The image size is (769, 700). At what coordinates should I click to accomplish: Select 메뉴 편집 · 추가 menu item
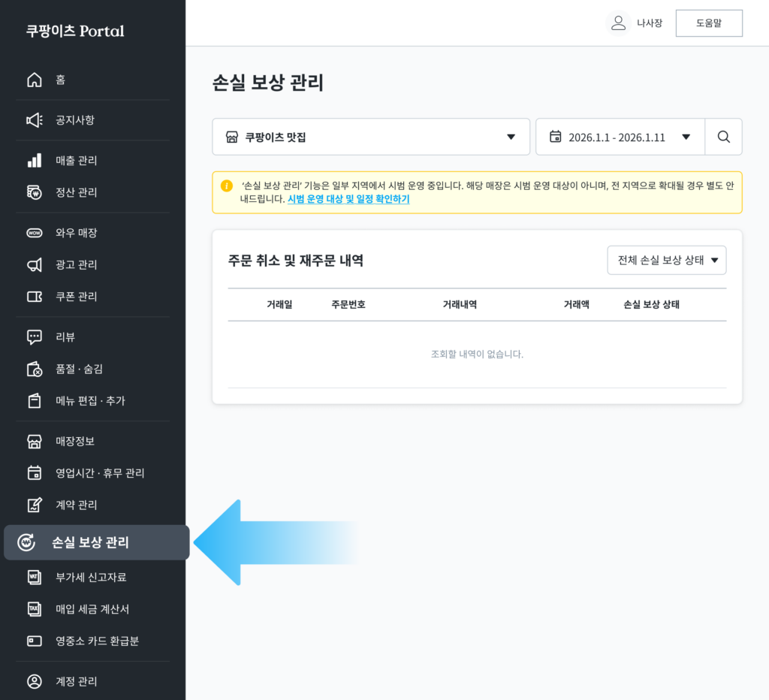coord(89,401)
